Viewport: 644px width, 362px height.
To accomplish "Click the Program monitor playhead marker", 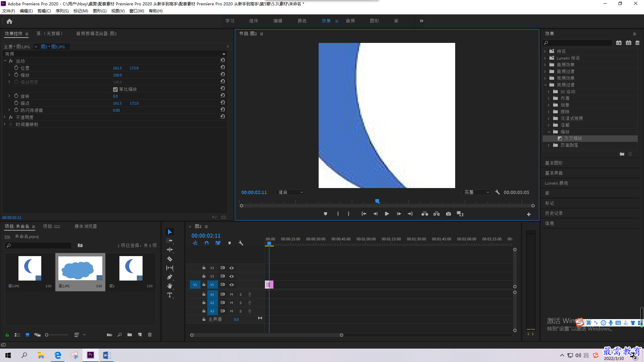I will tap(377, 201).
